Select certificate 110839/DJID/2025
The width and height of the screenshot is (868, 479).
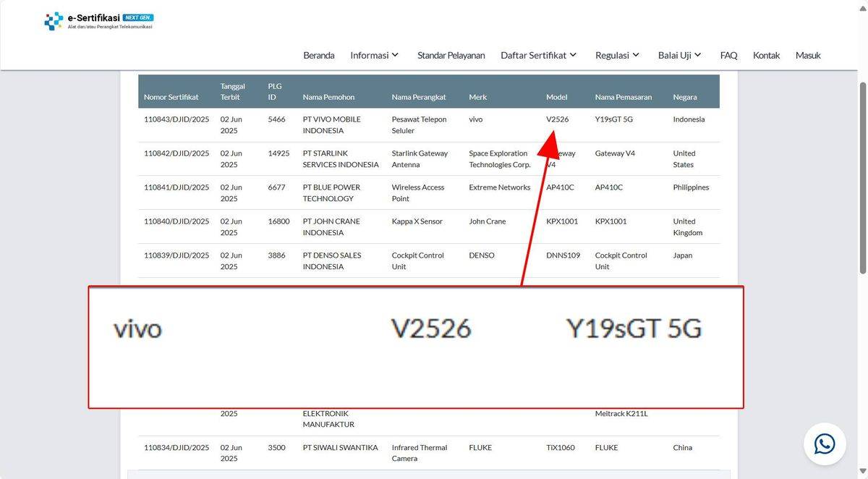[x=176, y=255]
